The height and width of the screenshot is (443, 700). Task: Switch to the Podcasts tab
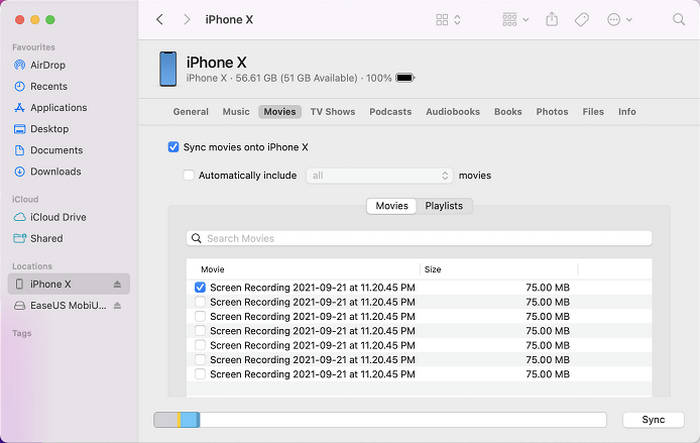click(x=390, y=112)
